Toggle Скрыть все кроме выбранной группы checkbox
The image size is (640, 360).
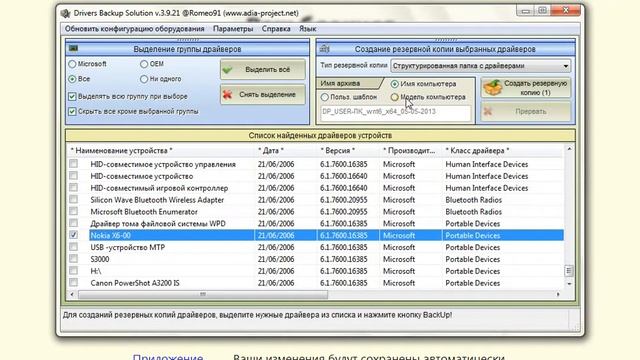tap(72, 111)
